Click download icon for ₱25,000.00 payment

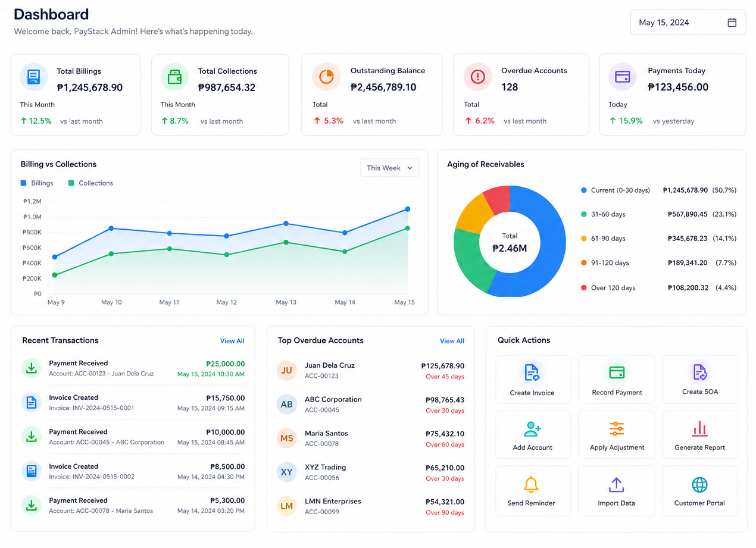coord(32,368)
